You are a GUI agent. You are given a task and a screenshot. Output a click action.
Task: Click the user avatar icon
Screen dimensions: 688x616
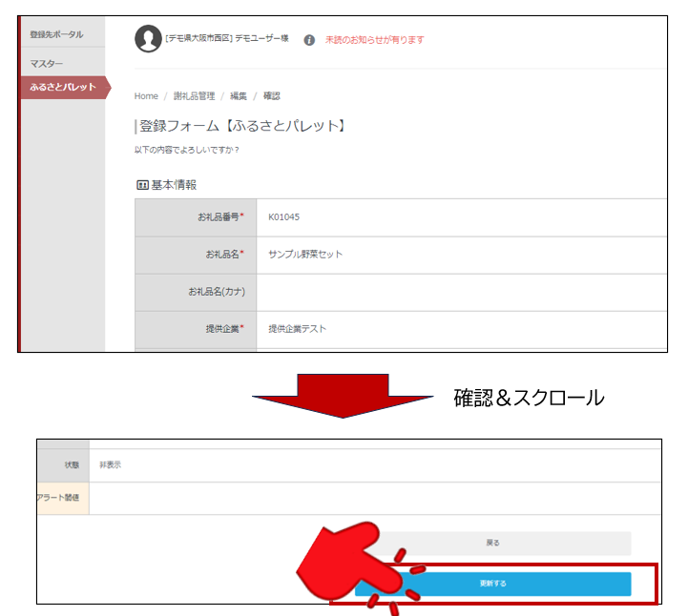(x=148, y=39)
